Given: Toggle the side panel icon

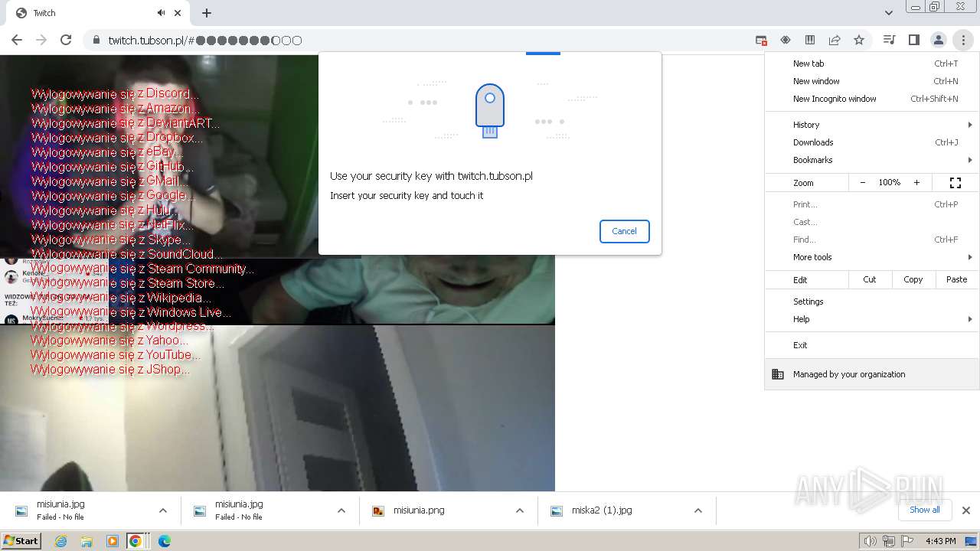Looking at the screenshot, I should (x=913, y=40).
